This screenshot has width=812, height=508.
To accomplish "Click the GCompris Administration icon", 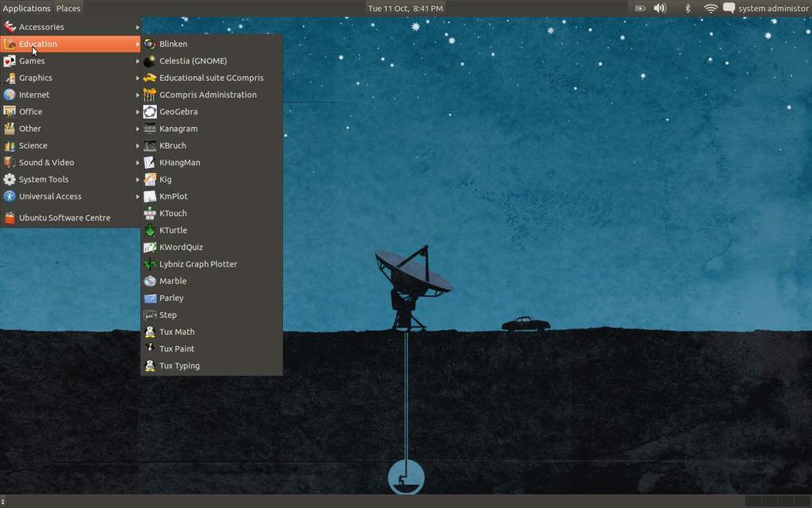I will pos(150,95).
